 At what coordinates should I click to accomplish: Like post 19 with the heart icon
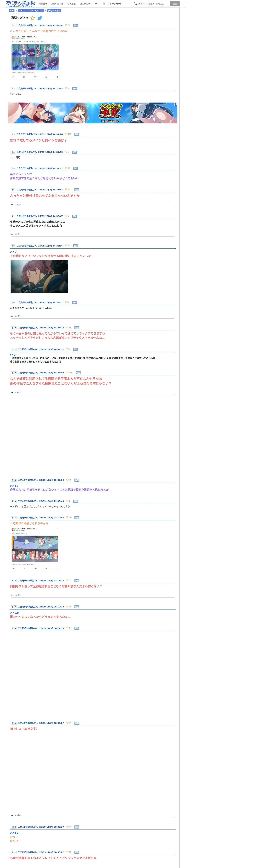(67, 723)
